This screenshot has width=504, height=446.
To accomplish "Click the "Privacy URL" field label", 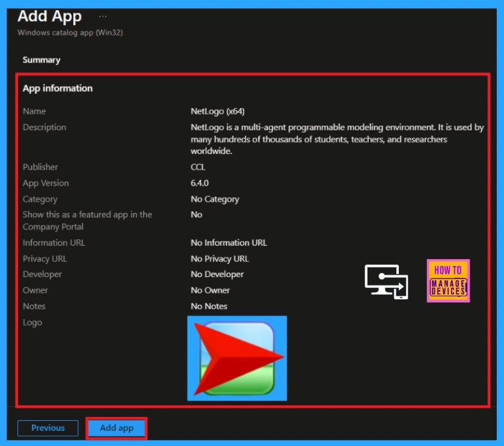I will (x=45, y=258).
